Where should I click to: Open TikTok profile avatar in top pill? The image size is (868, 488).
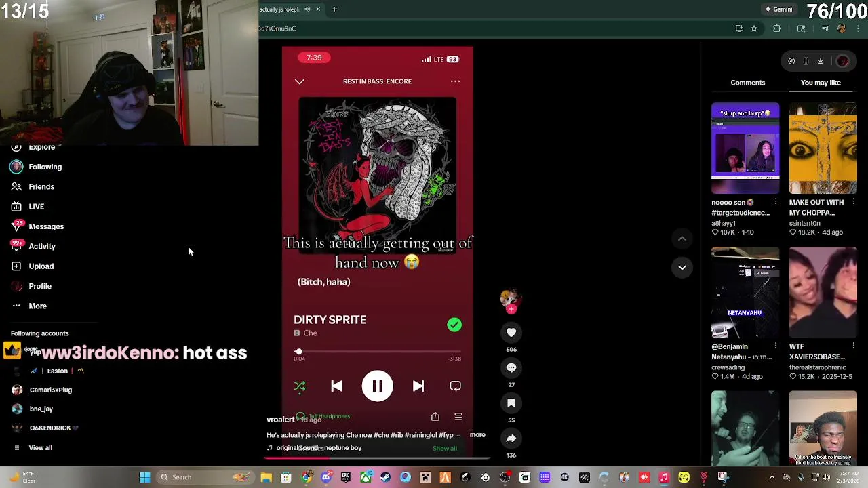[x=843, y=61]
